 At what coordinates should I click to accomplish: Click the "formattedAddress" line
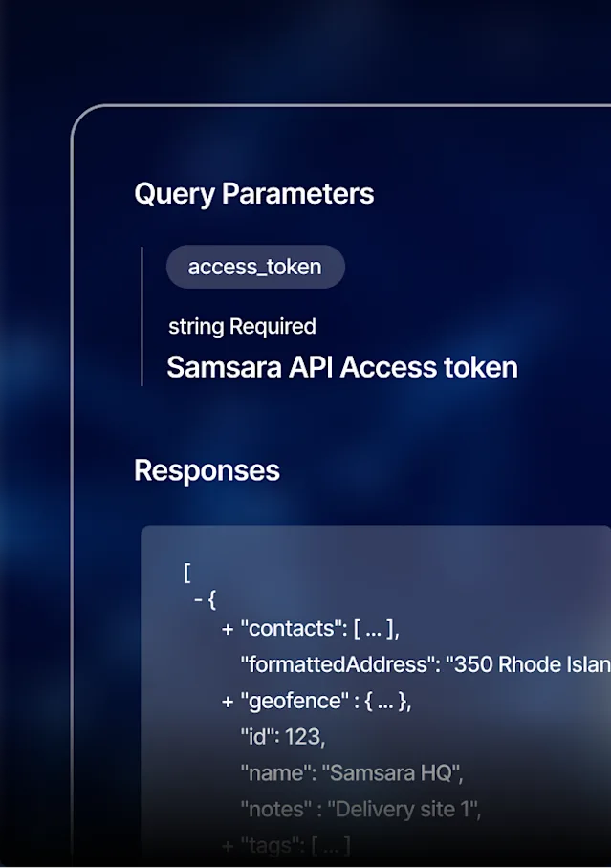tap(426, 664)
